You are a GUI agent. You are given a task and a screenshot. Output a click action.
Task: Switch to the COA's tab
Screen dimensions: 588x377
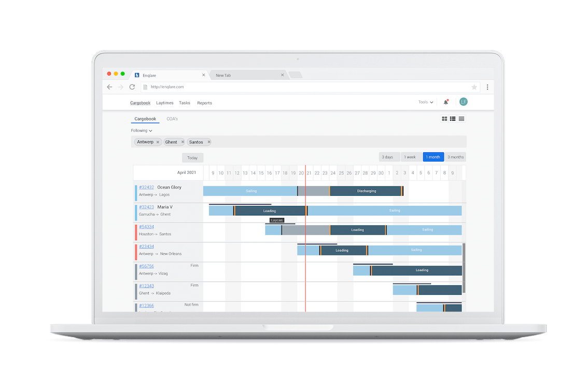point(172,119)
